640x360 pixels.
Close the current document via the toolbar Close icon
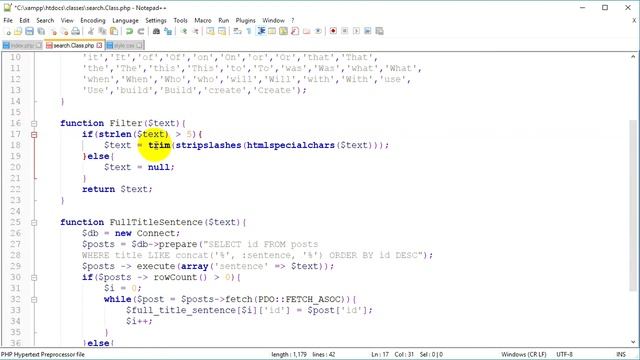point(53,31)
